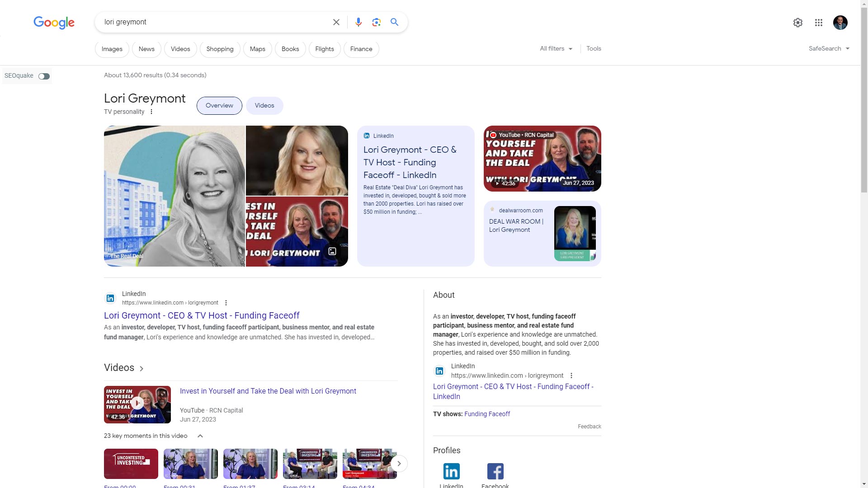Click inside the search input field

tap(215, 22)
